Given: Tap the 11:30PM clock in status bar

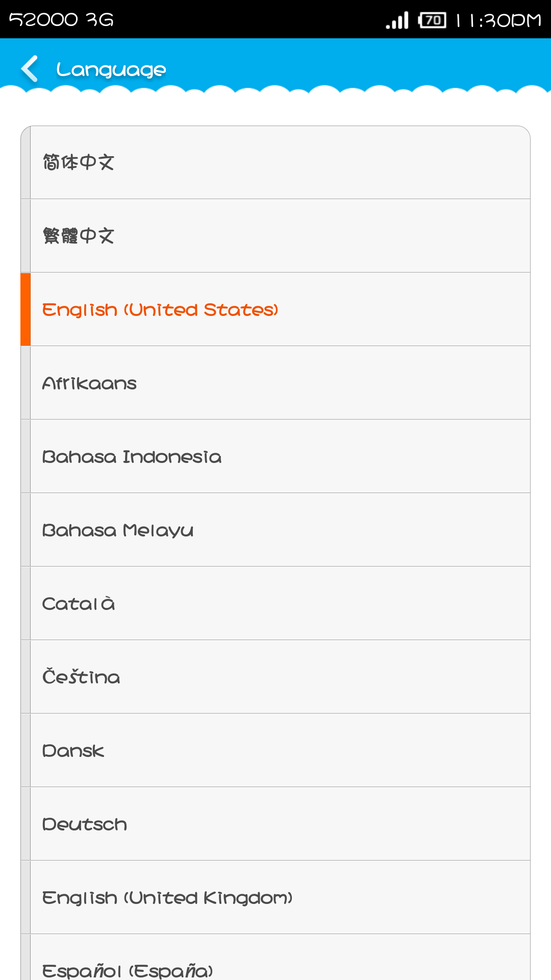Looking at the screenshot, I should (x=498, y=20).
